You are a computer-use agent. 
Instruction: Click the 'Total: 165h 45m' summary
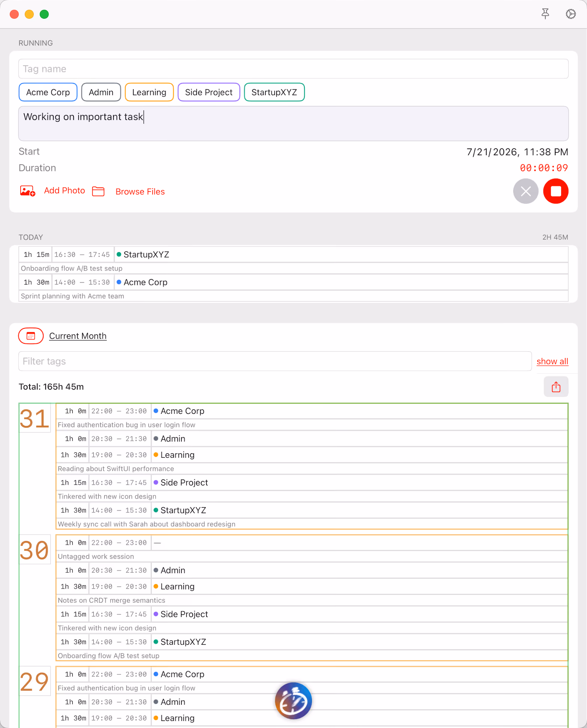tap(51, 387)
